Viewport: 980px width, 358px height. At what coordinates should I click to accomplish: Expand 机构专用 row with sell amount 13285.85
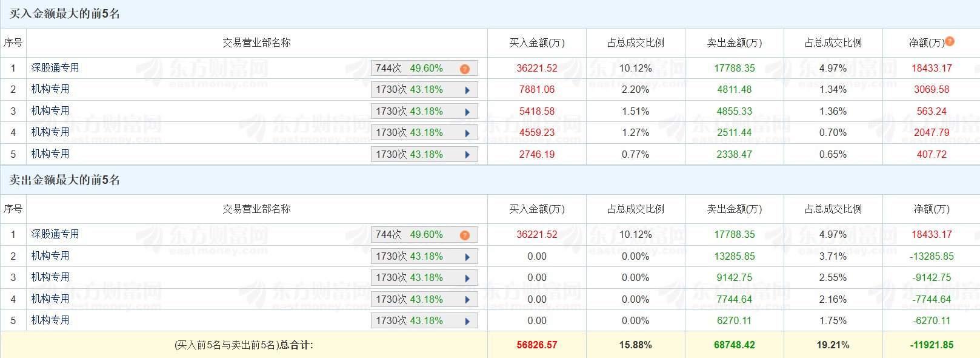(x=467, y=257)
